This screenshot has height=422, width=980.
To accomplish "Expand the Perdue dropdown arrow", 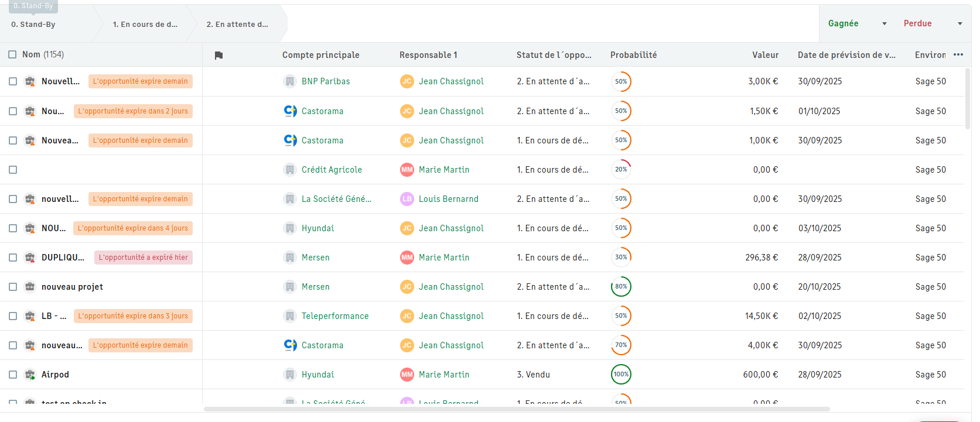I will pyautogui.click(x=960, y=23).
